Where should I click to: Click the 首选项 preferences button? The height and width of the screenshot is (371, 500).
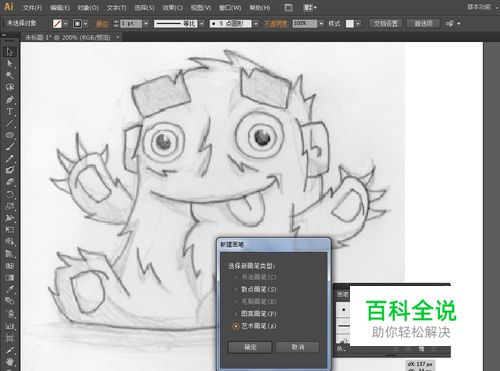(x=423, y=24)
